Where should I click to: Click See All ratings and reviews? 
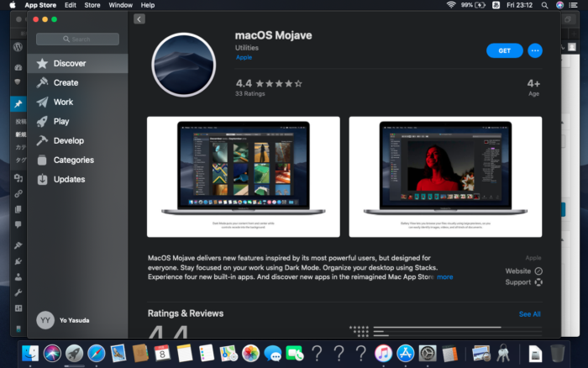pyautogui.click(x=529, y=314)
